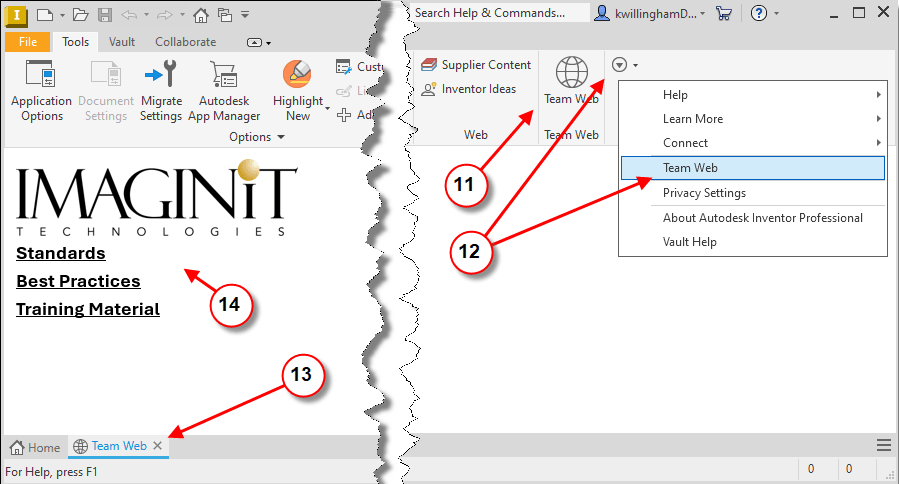Image resolution: width=899 pixels, height=484 pixels.
Task: Open Application Options
Action: pos(41,91)
